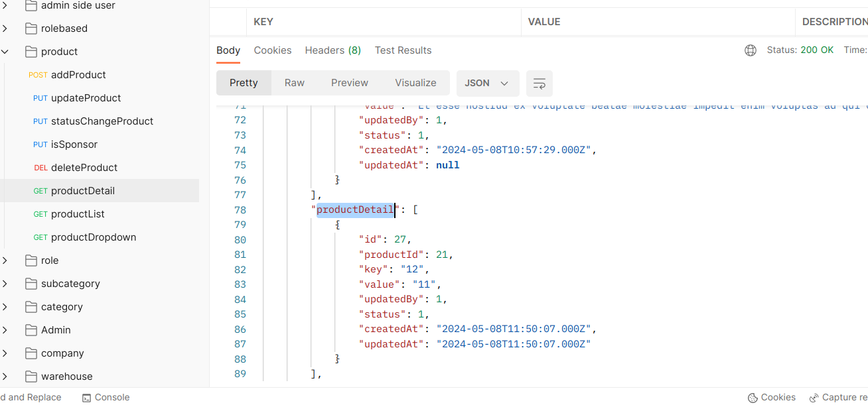Expand the category folder chevron

(x=5, y=307)
